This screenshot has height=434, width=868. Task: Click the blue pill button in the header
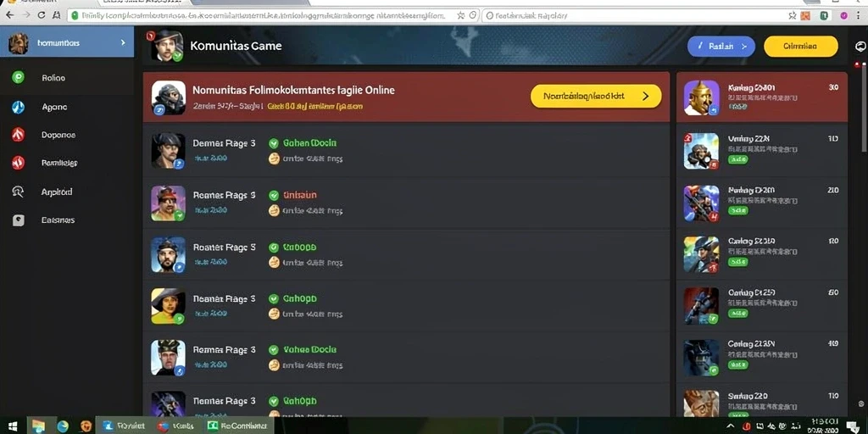tap(721, 47)
